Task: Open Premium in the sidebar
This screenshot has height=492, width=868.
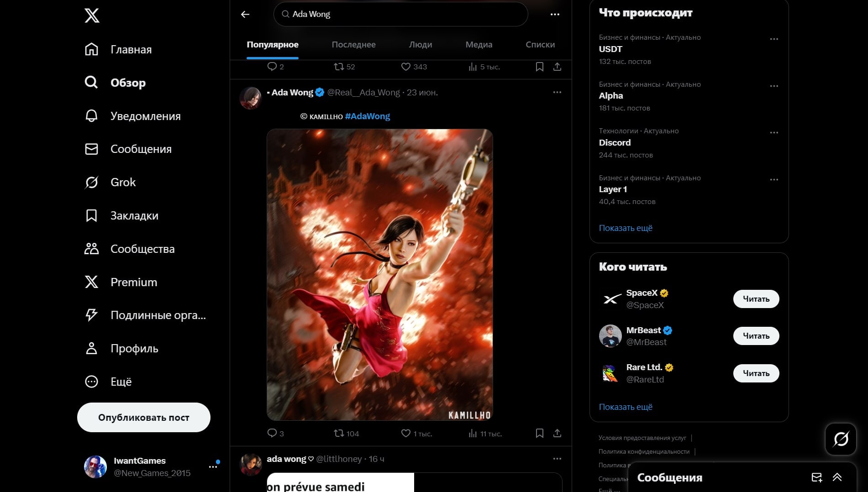Action: pos(121,282)
